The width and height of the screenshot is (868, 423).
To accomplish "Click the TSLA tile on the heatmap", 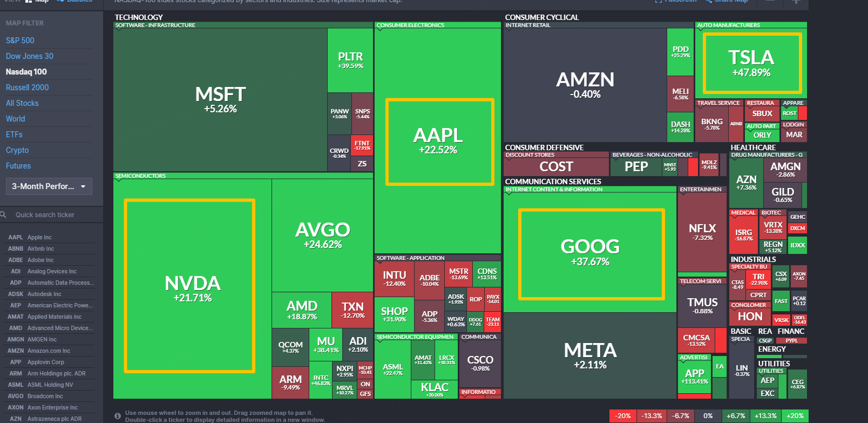I will point(751,63).
